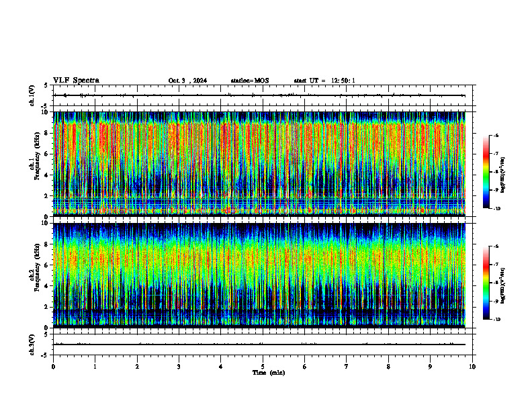The image size is (532, 411).
Task: Click the "-10" label on ch.2 color bar
Action: (496, 320)
